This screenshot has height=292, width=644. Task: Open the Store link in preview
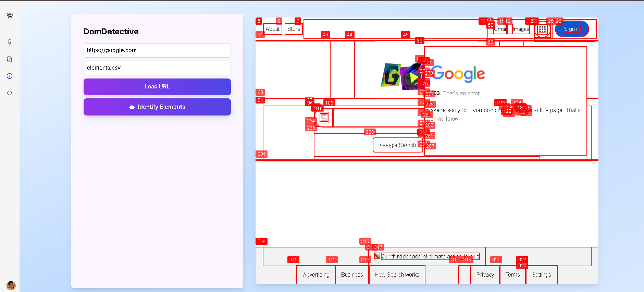tap(294, 29)
